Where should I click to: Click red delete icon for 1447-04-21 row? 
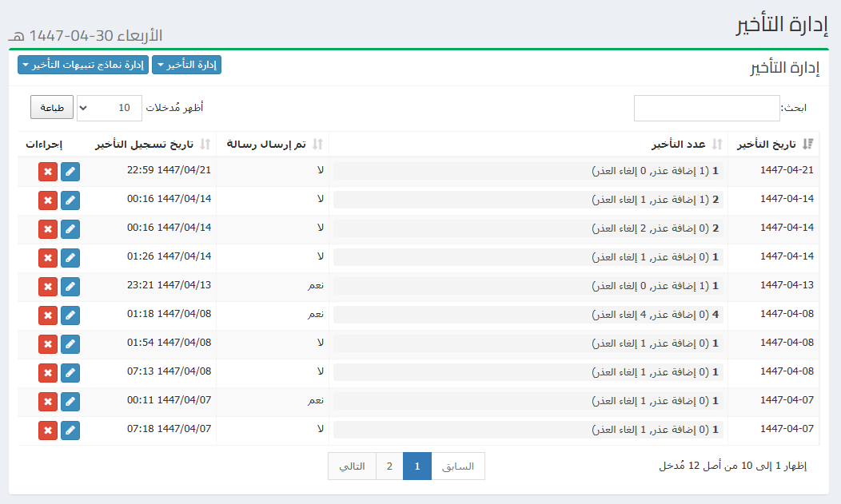click(x=47, y=172)
